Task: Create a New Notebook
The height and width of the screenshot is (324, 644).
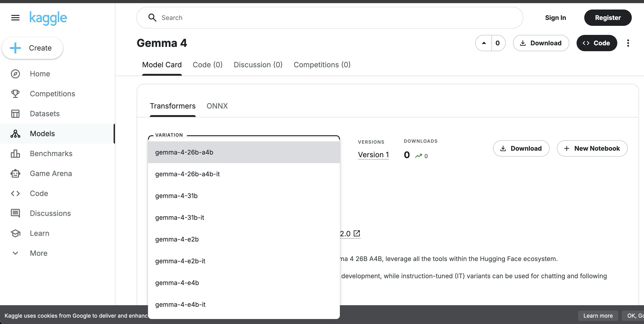Action: tap(592, 148)
